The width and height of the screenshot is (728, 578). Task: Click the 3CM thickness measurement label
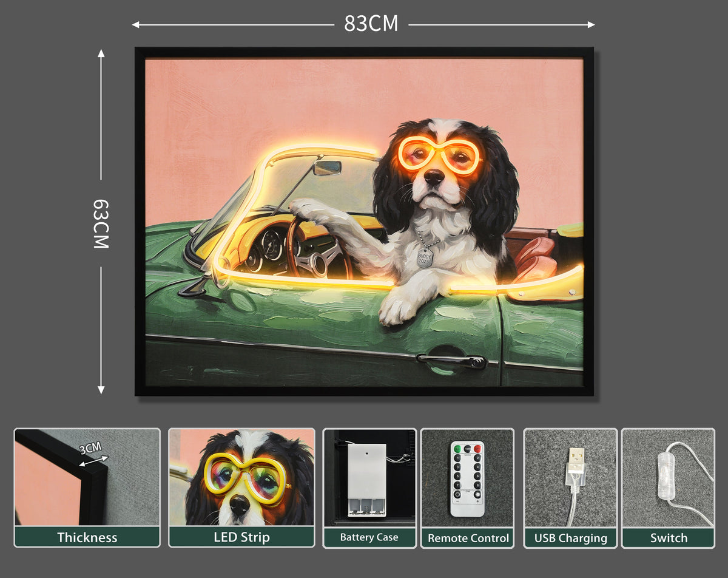[x=90, y=449]
